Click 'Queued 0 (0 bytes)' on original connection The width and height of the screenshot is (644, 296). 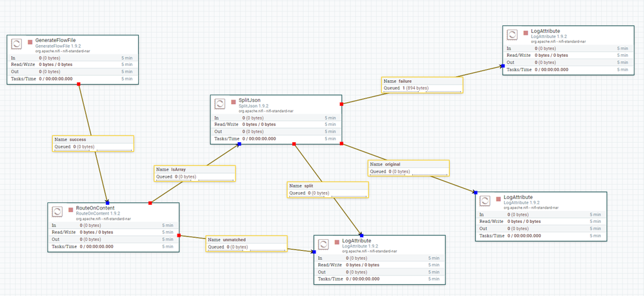390,171
